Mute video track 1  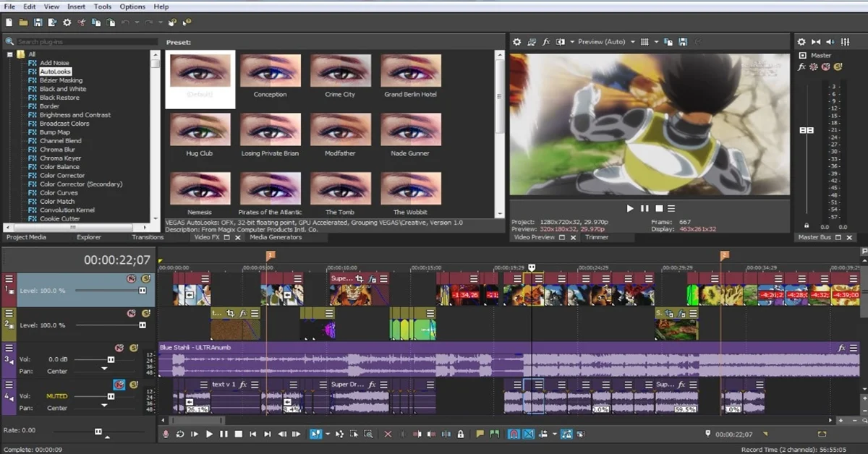tap(131, 278)
